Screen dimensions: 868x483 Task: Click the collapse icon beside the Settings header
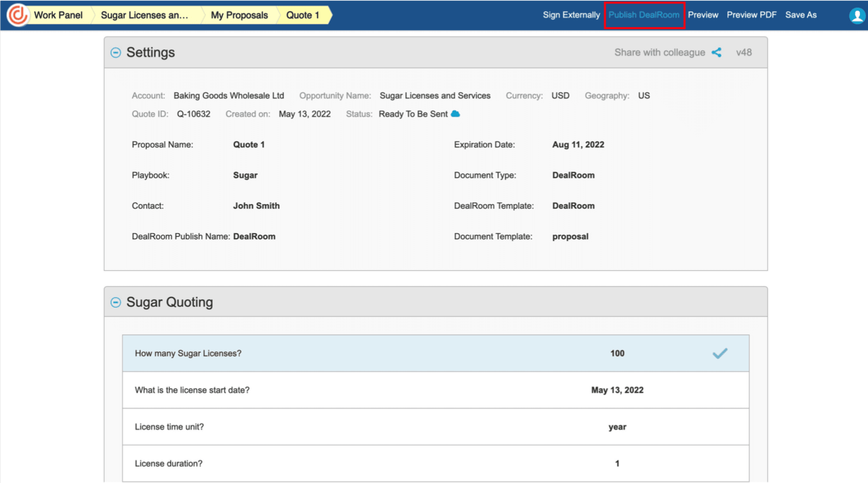point(115,52)
